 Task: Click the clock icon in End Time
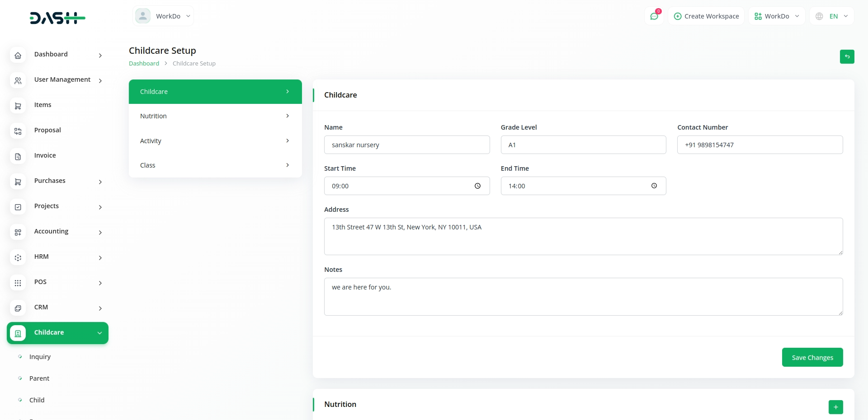point(654,186)
